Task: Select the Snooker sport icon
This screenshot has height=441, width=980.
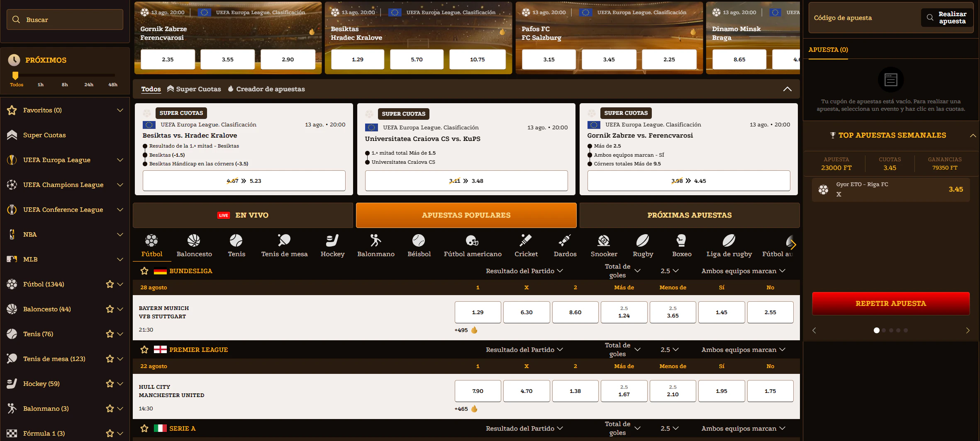Action: (x=604, y=240)
